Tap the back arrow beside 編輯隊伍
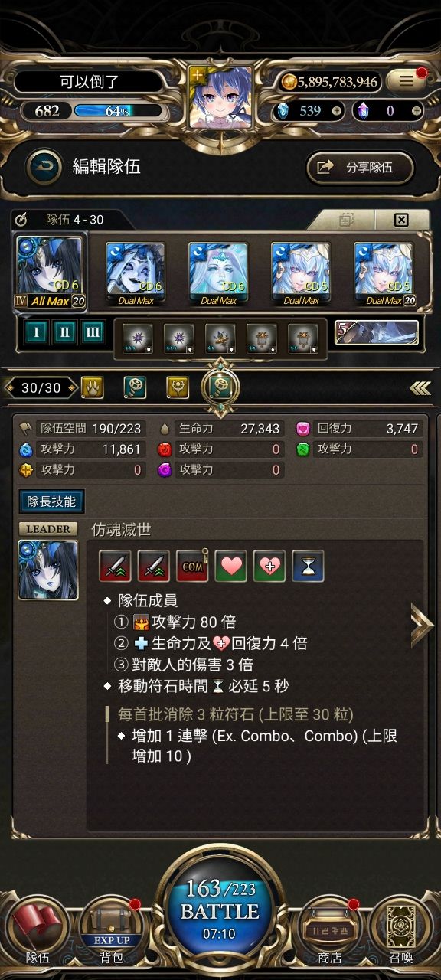The height and width of the screenshot is (980, 441). pyautogui.click(x=44, y=166)
